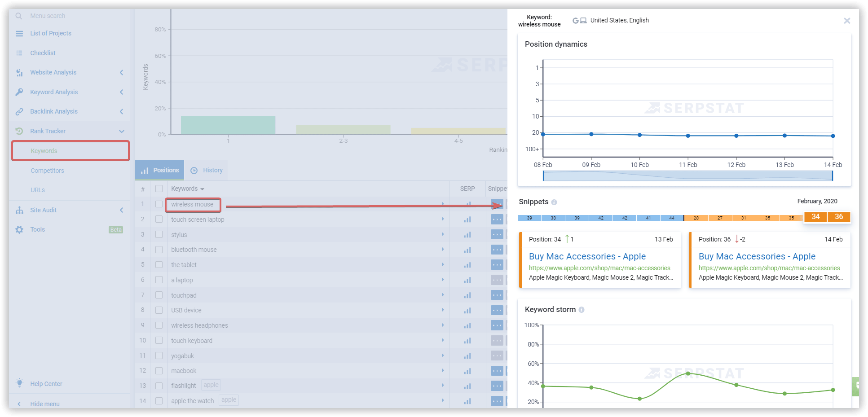Click the position chart date range slider
Screen dimensions: 868x417
(x=688, y=176)
